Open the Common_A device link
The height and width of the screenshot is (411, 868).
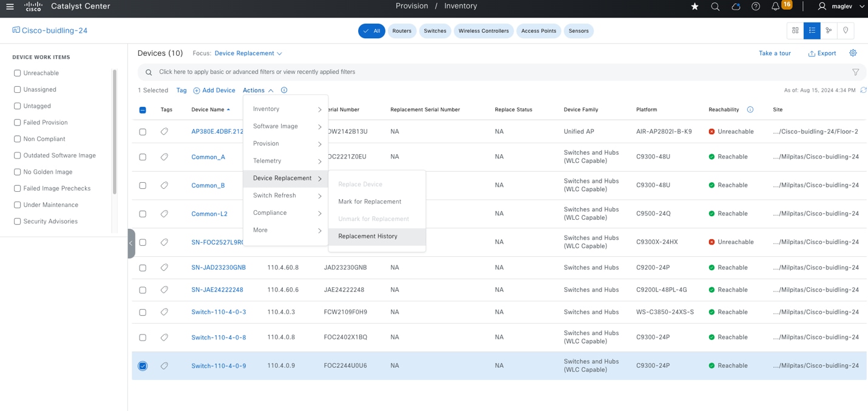[208, 157]
